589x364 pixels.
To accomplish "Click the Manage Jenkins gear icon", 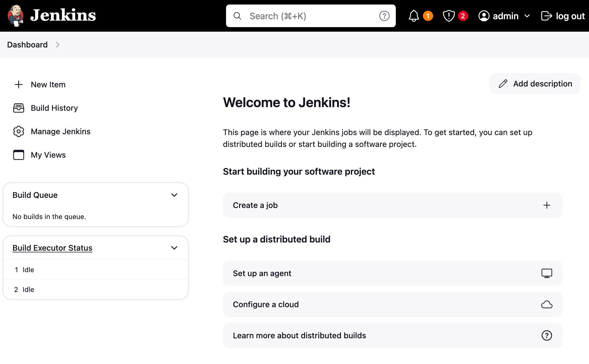I will (x=19, y=131).
